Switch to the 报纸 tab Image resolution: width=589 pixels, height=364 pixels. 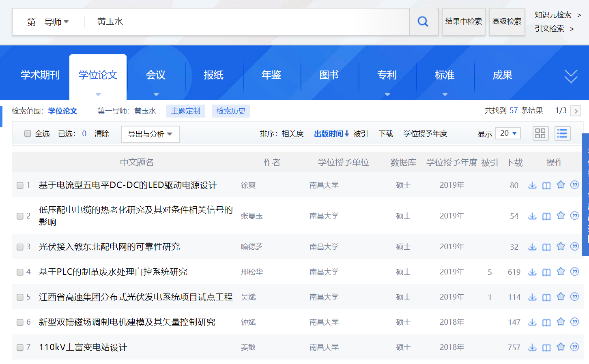(213, 75)
